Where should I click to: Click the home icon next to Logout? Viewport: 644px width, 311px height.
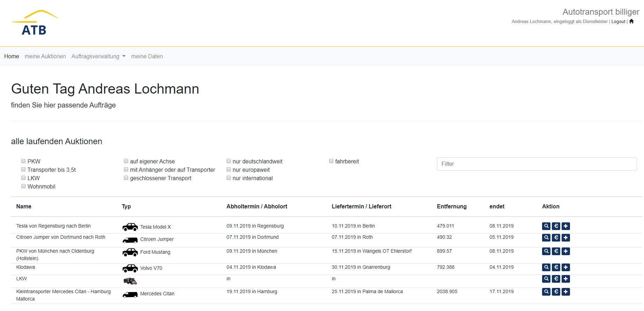(x=631, y=21)
